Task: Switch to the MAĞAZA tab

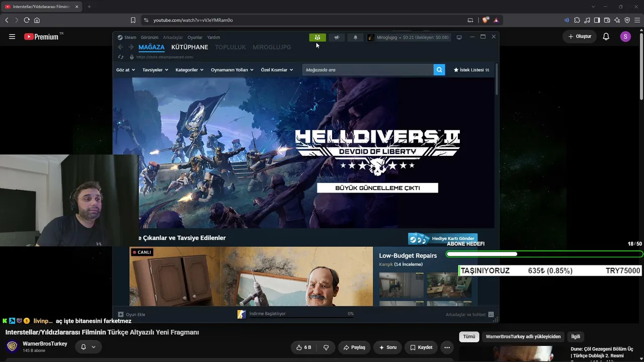Action: pyautogui.click(x=151, y=47)
